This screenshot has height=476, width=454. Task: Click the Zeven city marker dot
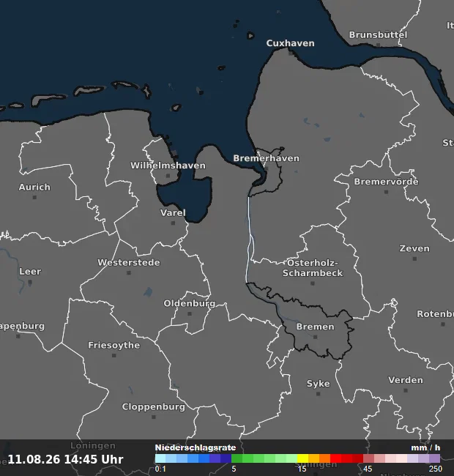(x=414, y=259)
